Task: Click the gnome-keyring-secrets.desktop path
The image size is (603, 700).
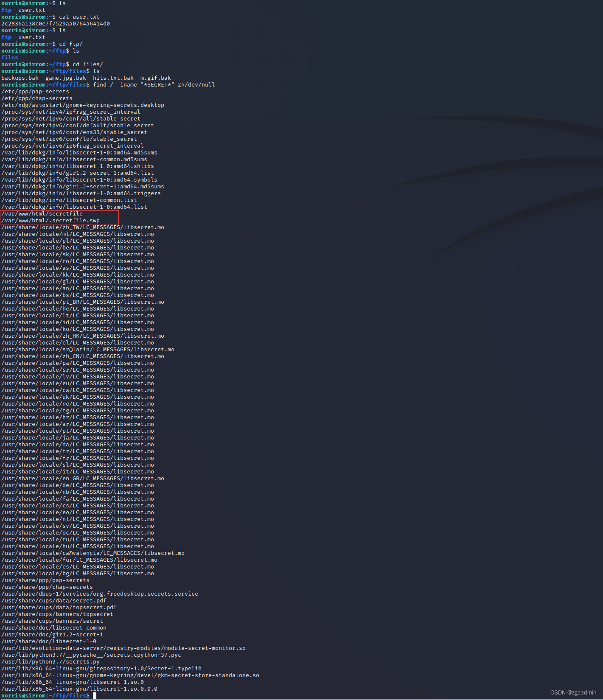Action: point(83,105)
